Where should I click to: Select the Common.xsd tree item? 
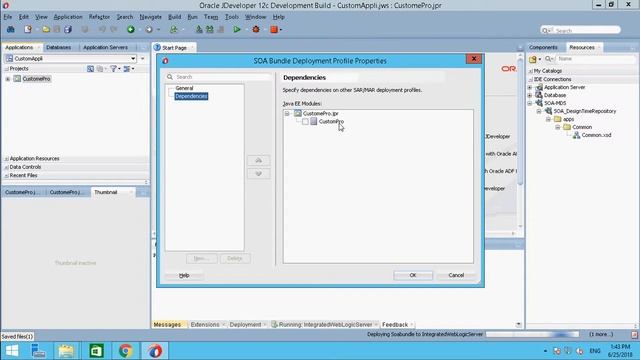click(x=596, y=135)
